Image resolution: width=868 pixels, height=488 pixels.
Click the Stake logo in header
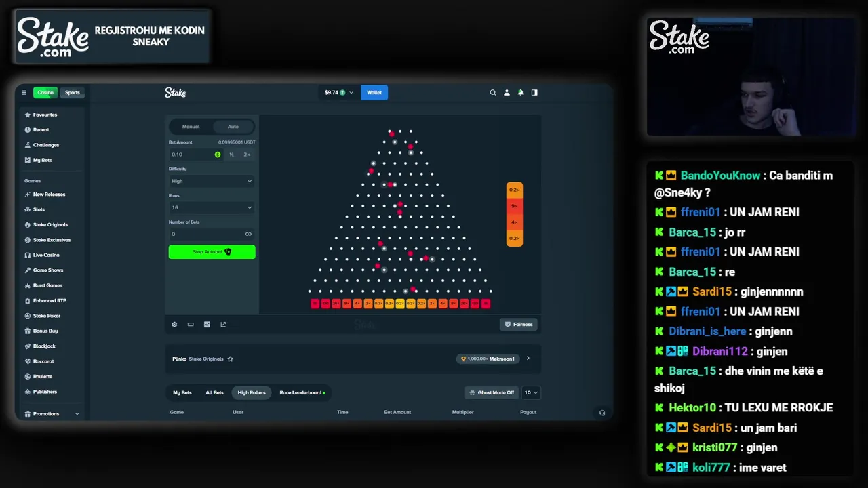pyautogui.click(x=175, y=92)
